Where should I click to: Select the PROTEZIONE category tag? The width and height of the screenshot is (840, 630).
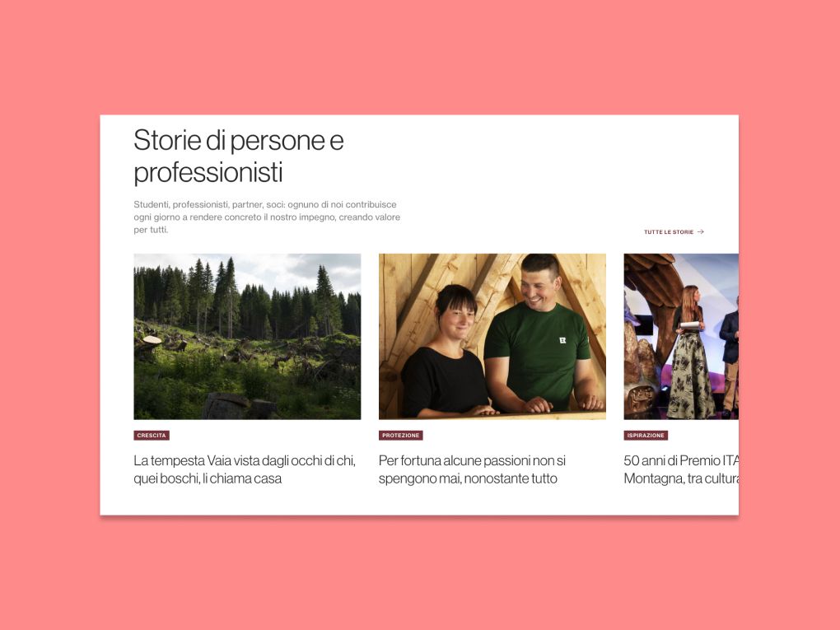point(401,436)
